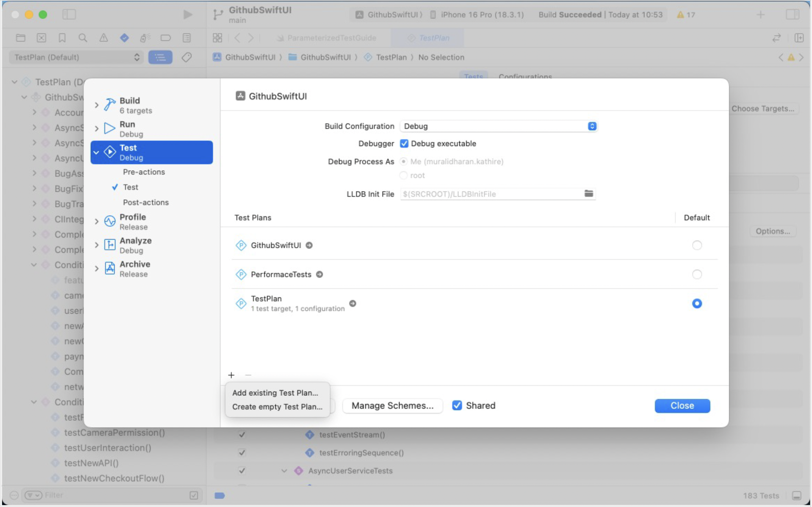The height and width of the screenshot is (507, 812).
Task: Click the plus button under Test Plans
Action: pos(231,375)
